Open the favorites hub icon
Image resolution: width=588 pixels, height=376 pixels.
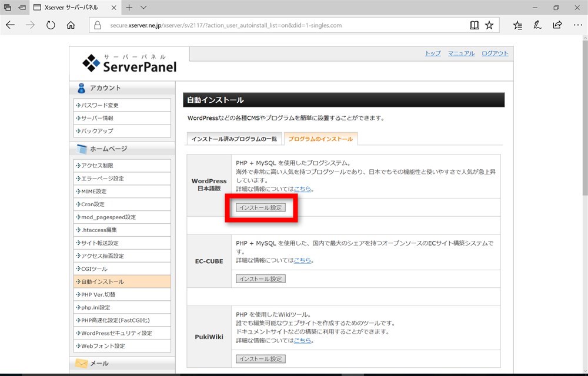(517, 25)
